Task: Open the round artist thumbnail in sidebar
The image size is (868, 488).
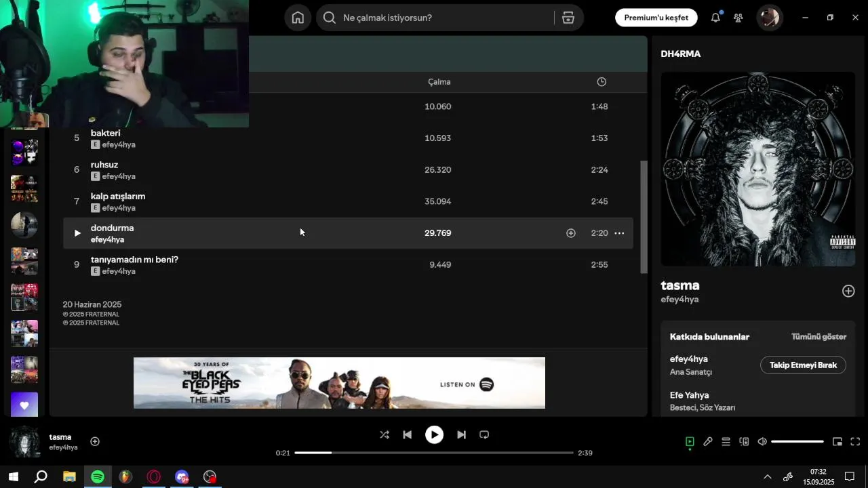Action: (x=24, y=225)
